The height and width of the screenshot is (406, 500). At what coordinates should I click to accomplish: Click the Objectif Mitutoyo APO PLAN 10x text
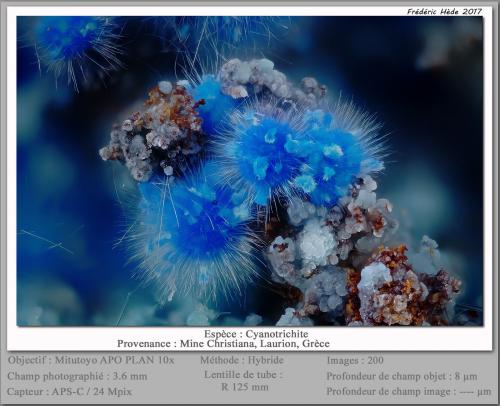91,360
